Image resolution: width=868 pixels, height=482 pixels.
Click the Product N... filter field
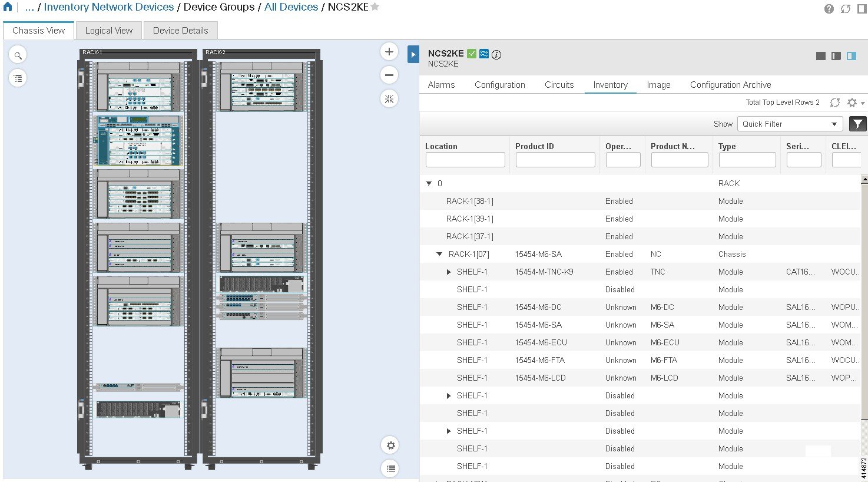680,160
